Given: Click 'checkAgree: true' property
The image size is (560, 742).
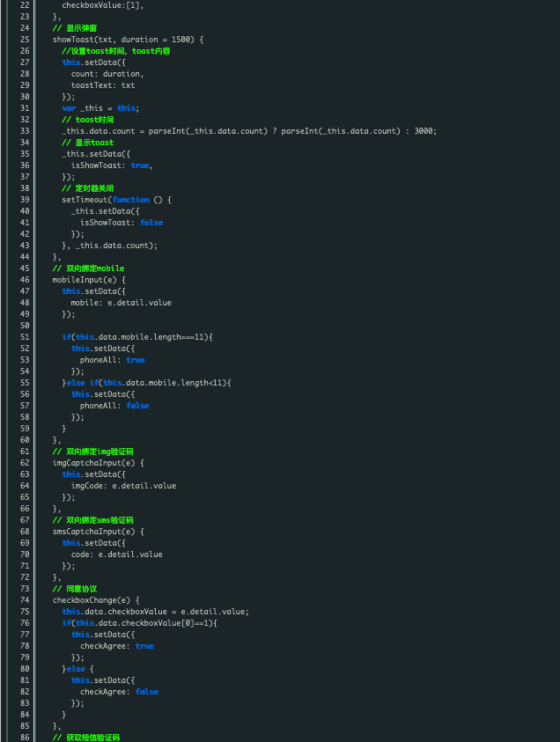Looking at the screenshot, I should coord(117,646).
